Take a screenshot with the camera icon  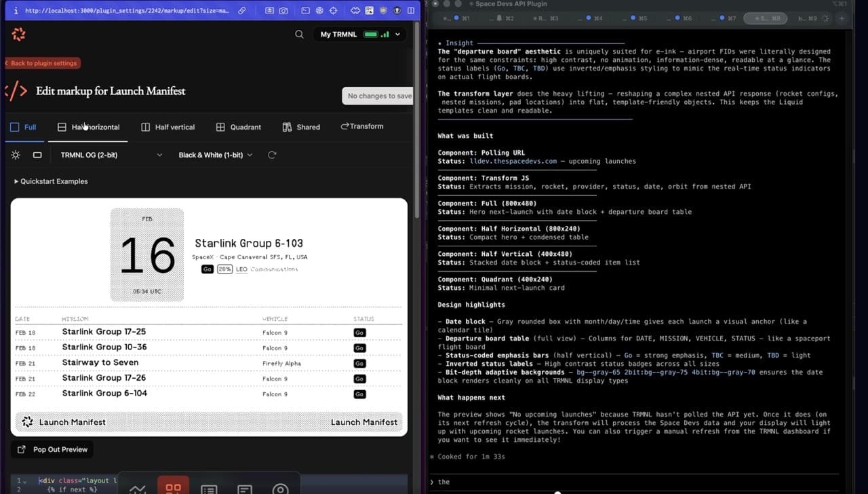[283, 11]
